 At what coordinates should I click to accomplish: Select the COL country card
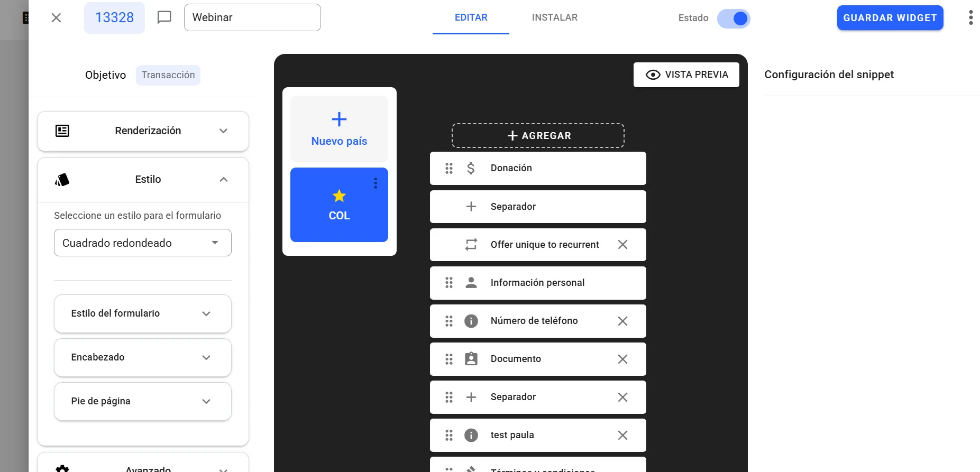pos(339,205)
